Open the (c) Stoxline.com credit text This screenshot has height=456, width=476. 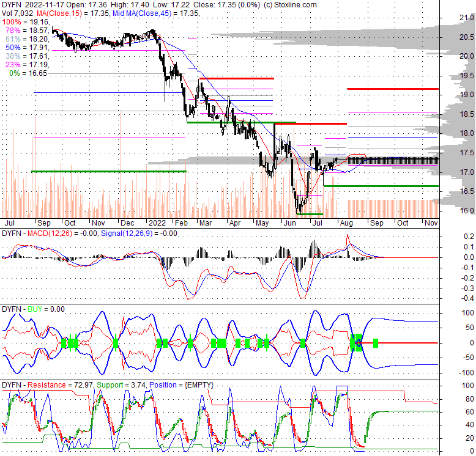[290, 5]
